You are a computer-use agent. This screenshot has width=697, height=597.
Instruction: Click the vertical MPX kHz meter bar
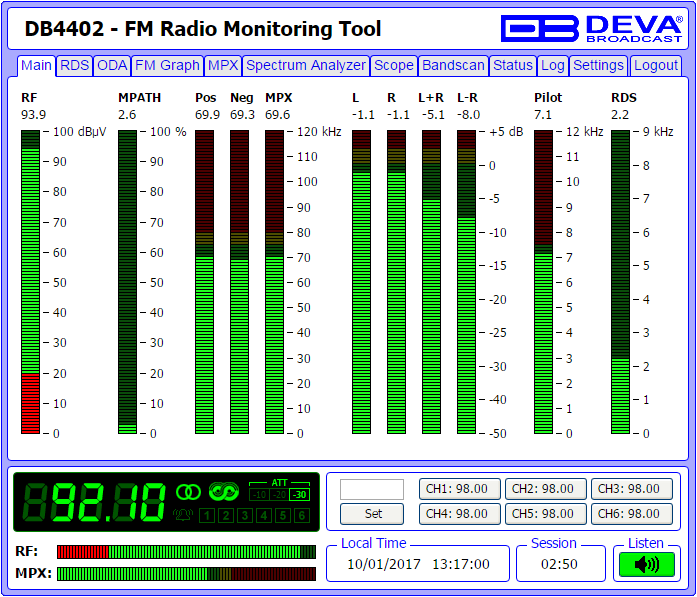[x=274, y=282]
